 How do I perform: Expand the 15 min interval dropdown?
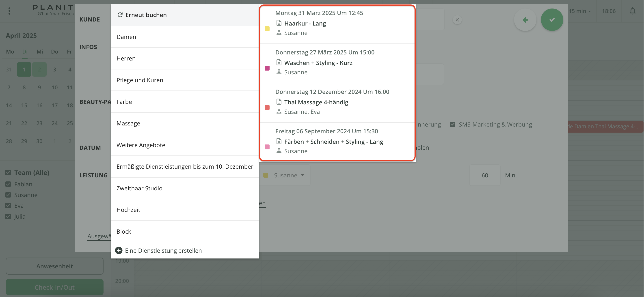tap(579, 11)
